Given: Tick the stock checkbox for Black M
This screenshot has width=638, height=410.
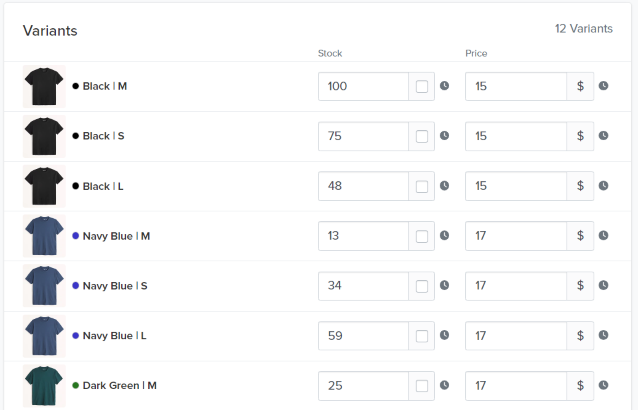Looking at the screenshot, I should point(422,86).
